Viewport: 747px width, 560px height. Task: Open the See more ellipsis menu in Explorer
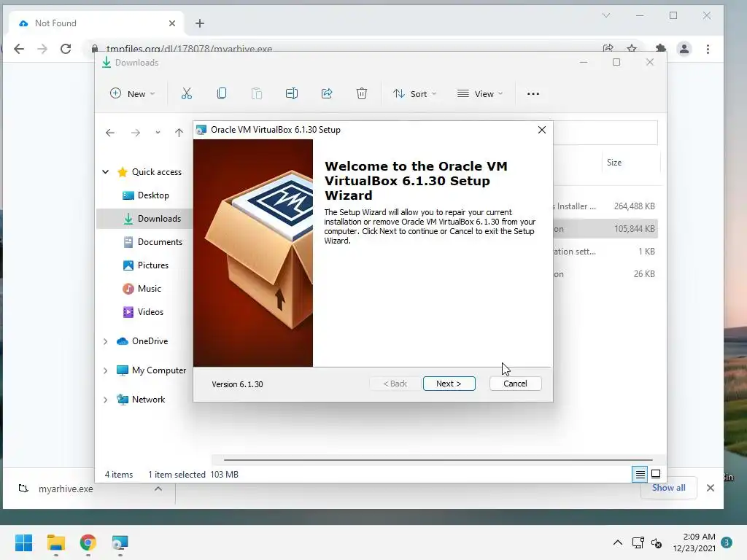tap(533, 94)
